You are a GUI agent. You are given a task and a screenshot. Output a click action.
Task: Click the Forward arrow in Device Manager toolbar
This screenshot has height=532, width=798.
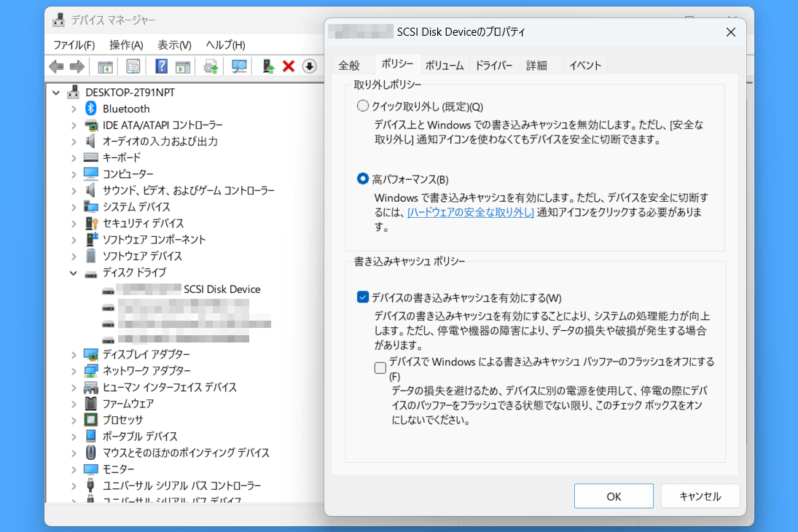(77, 66)
